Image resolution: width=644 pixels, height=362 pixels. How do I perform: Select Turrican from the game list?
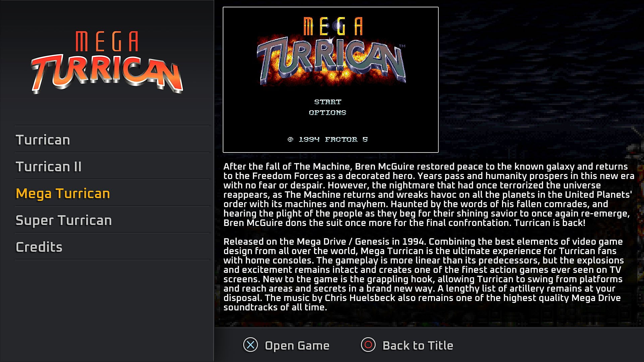click(x=43, y=140)
